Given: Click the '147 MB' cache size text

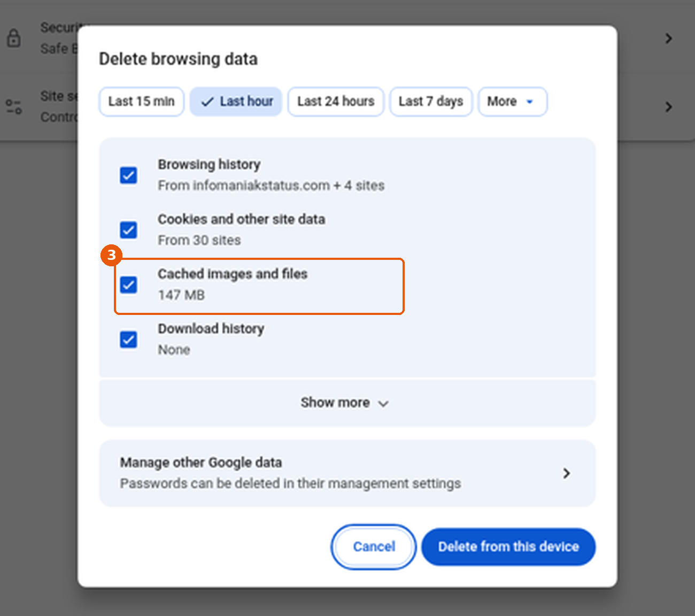Looking at the screenshot, I should click(181, 295).
